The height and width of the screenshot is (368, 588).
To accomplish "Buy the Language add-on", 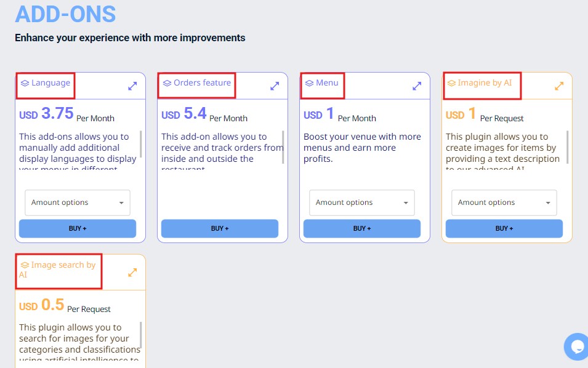I will [x=78, y=228].
